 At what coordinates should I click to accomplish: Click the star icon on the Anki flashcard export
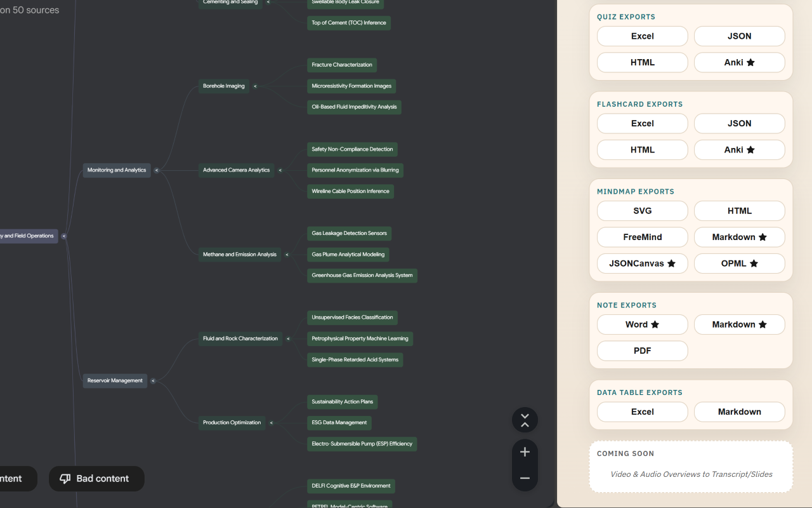point(751,150)
